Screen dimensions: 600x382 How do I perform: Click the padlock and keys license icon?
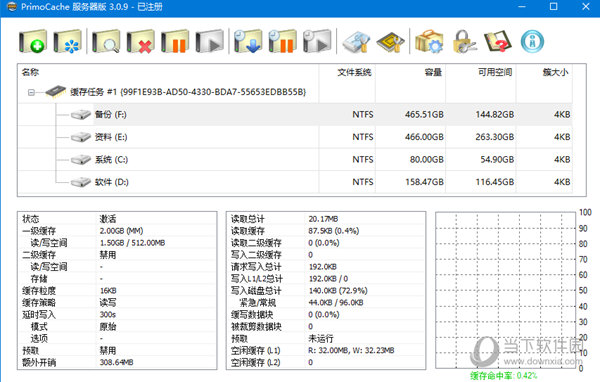point(464,41)
